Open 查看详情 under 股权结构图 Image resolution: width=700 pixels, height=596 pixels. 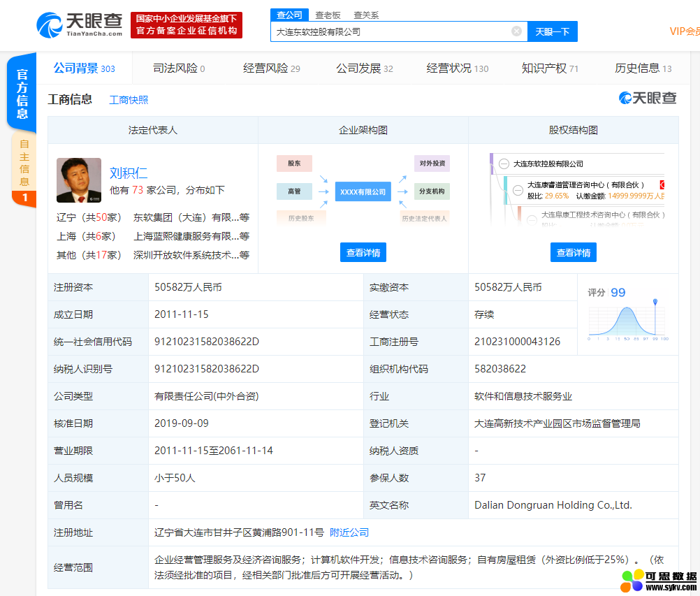(573, 253)
